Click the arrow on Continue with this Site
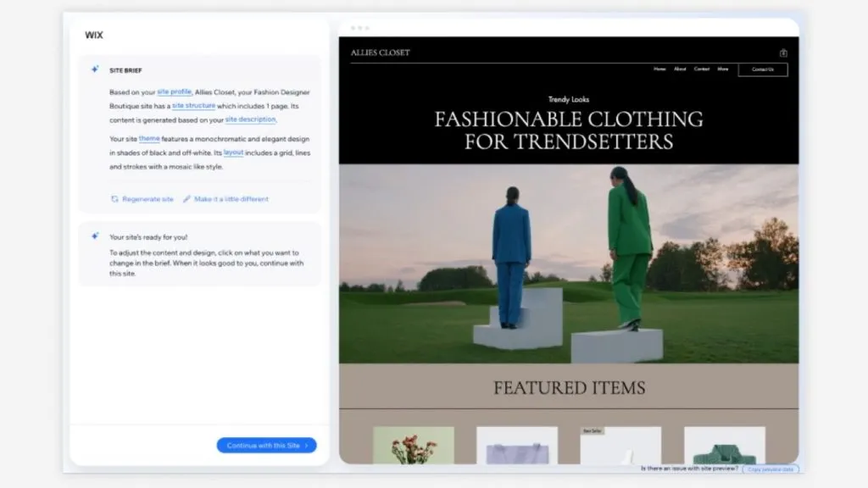 (x=307, y=446)
